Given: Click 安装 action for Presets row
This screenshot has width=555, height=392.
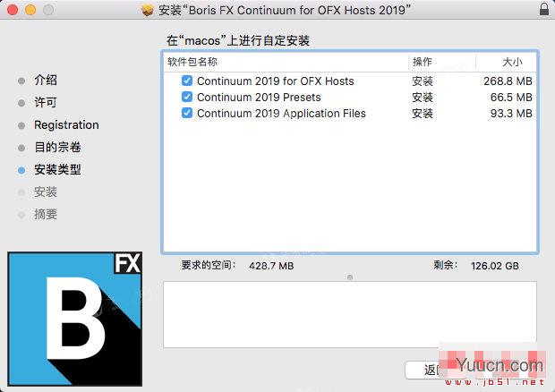Looking at the screenshot, I should 423,97.
